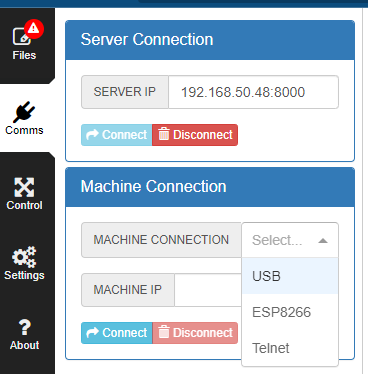This screenshot has height=374, width=368.
Task: Click the machine Disconnect button
Action: click(x=195, y=333)
